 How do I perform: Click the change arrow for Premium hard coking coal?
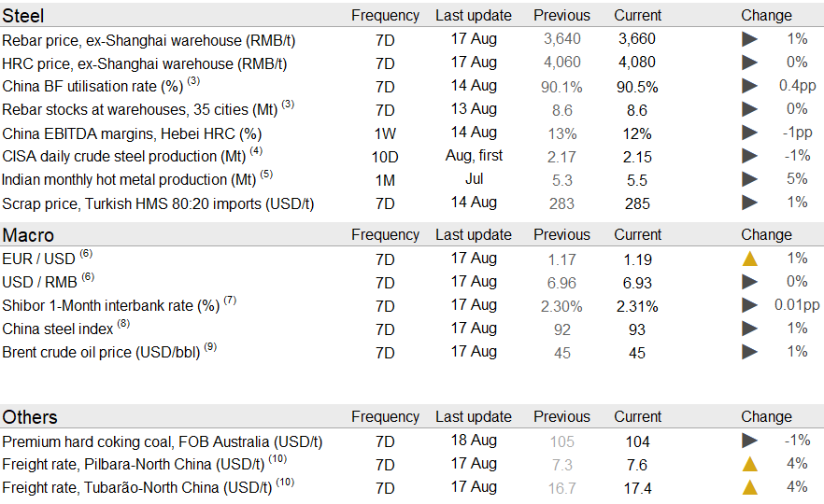coord(749,441)
